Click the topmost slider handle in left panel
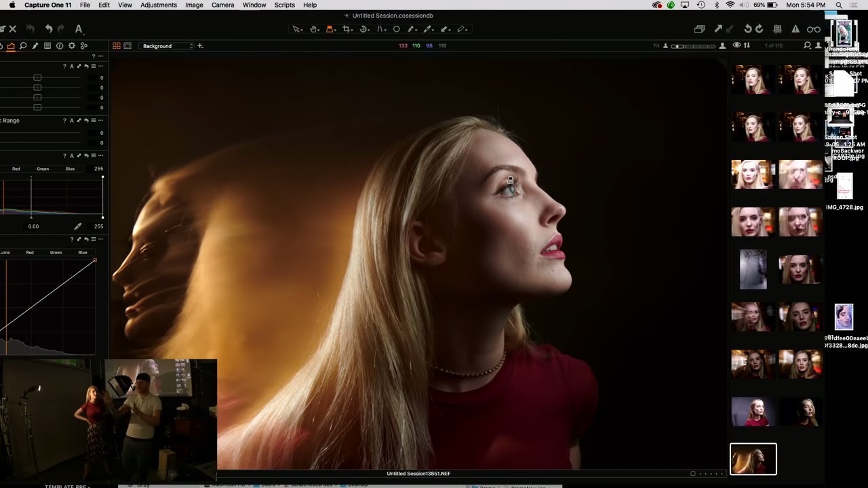The width and height of the screenshot is (868, 488). [x=37, y=78]
